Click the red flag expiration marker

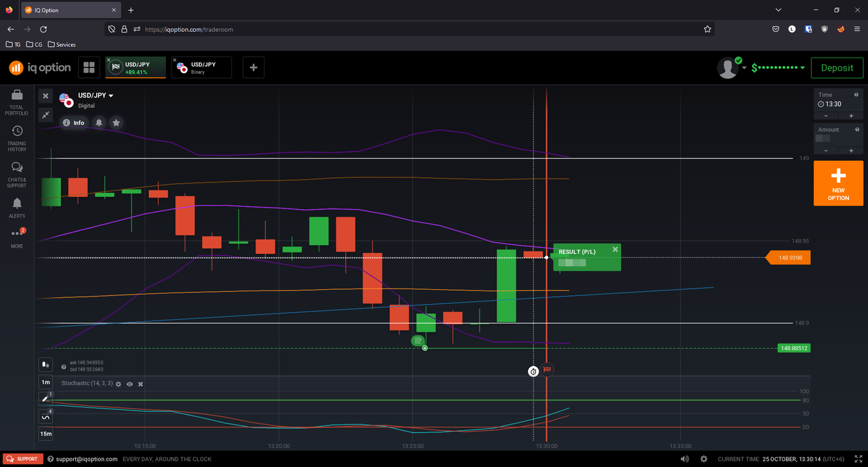point(547,370)
